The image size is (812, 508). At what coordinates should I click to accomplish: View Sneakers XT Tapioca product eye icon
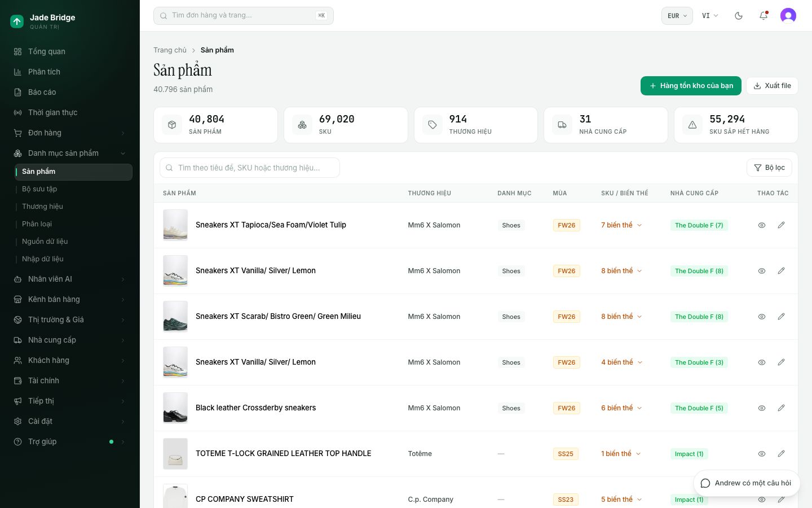tap(762, 225)
